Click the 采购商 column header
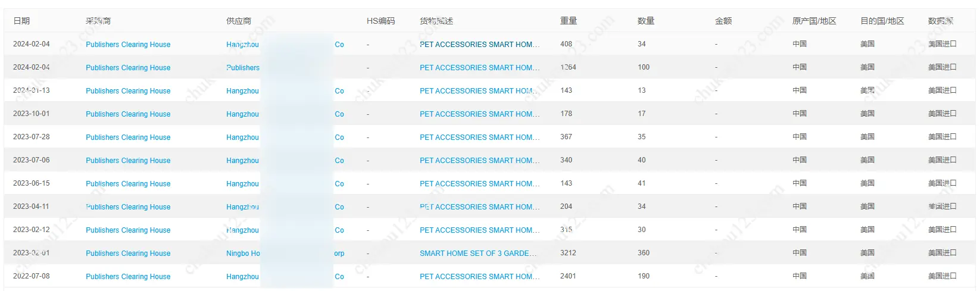 pos(98,21)
